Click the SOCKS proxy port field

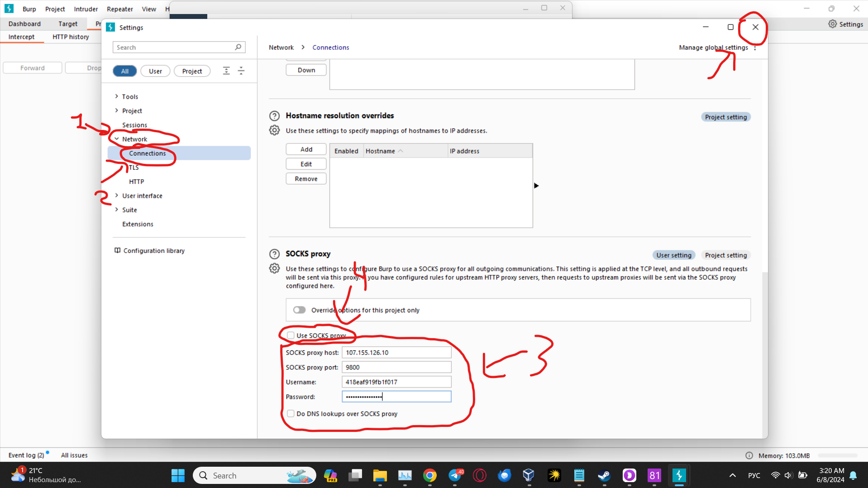396,367
